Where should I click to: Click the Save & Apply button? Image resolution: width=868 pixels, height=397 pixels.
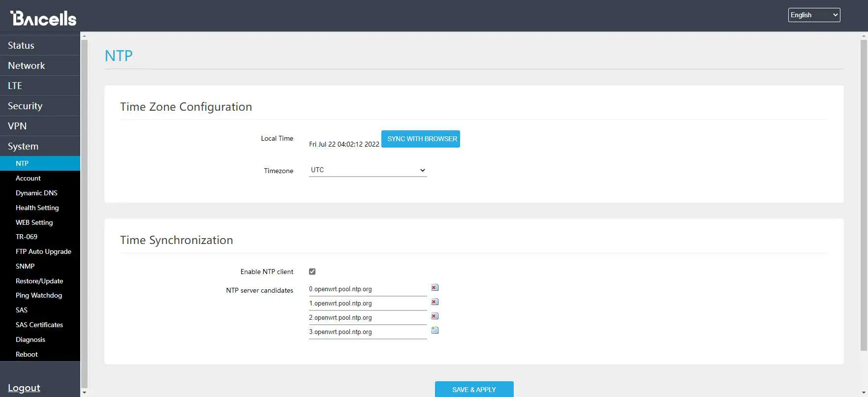[x=474, y=389]
